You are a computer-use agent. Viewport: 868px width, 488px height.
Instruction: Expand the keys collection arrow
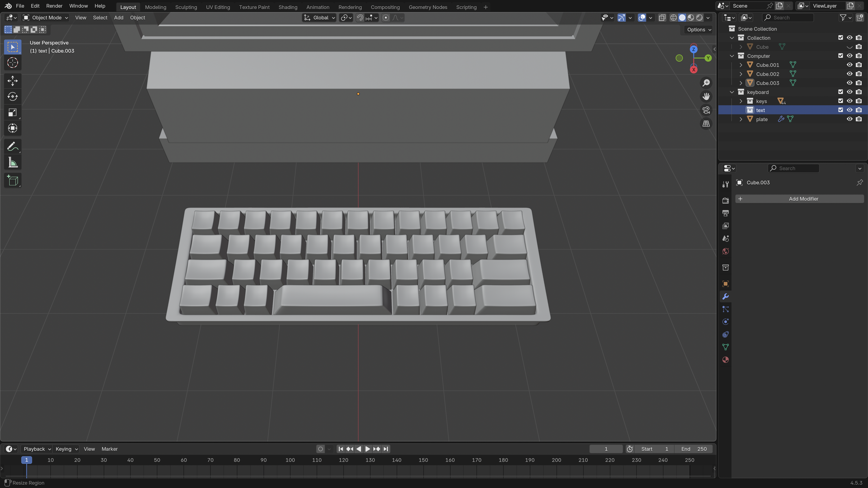741,101
